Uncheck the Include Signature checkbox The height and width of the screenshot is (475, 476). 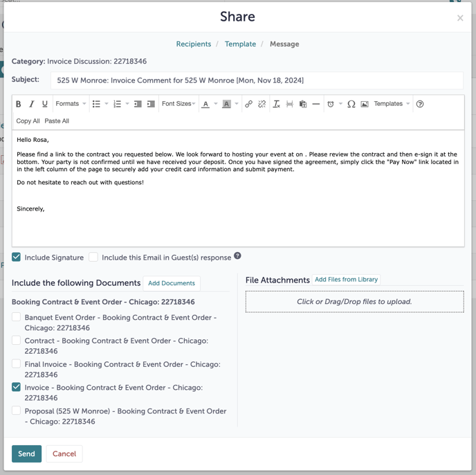tap(17, 258)
